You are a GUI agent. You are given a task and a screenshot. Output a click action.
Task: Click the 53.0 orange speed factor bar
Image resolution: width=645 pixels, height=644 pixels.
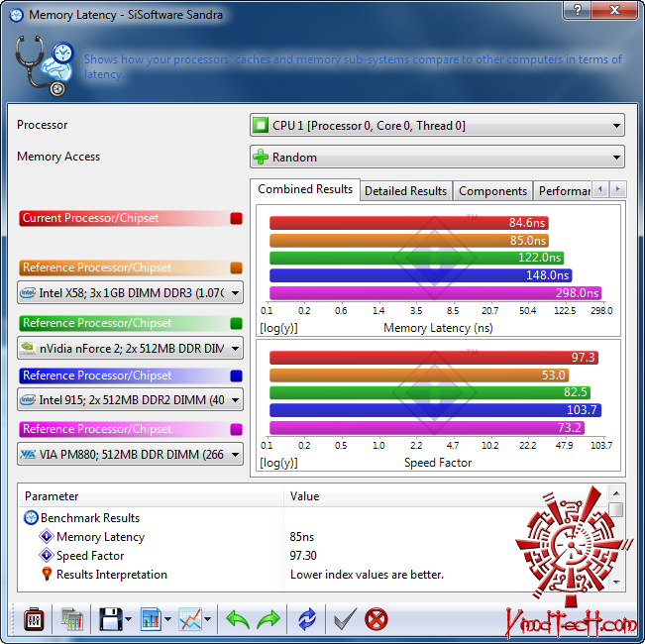click(x=419, y=376)
